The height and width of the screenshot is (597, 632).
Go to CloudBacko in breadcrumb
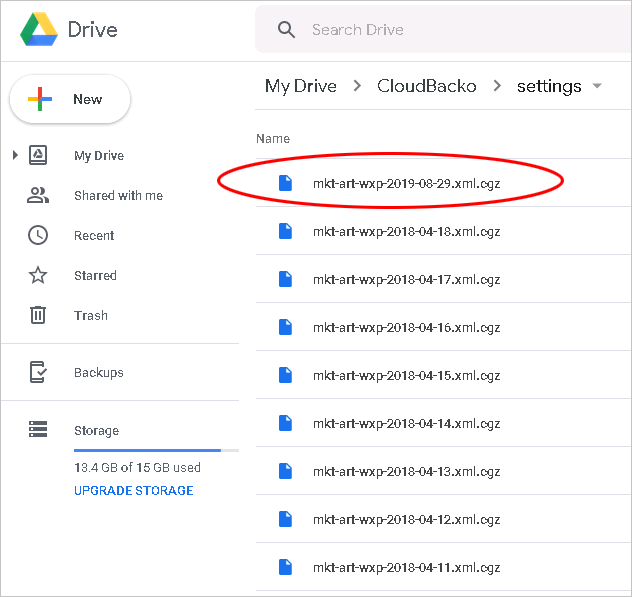pos(426,86)
